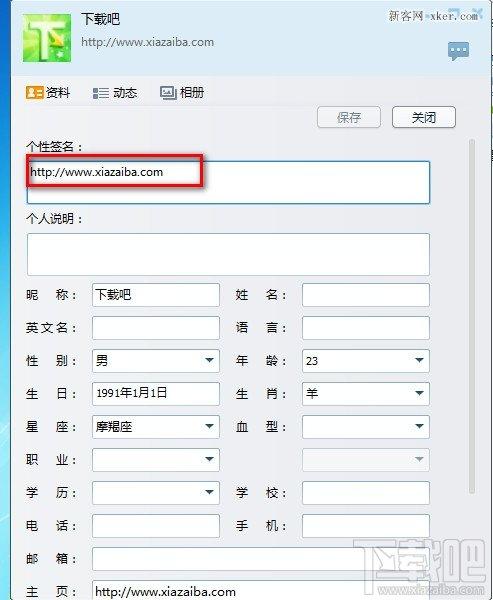The height and width of the screenshot is (600, 493).
Task: Switch to the 资料 tab
Action: tap(48, 93)
